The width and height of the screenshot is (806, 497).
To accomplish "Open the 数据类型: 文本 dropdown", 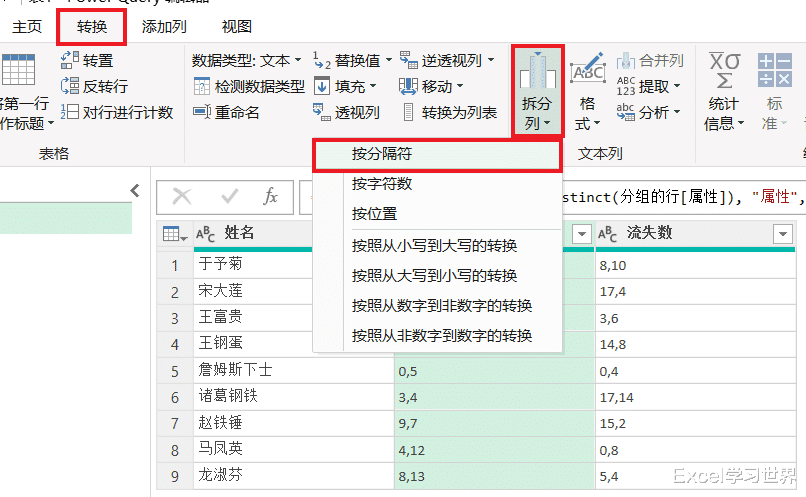I will (x=246, y=60).
